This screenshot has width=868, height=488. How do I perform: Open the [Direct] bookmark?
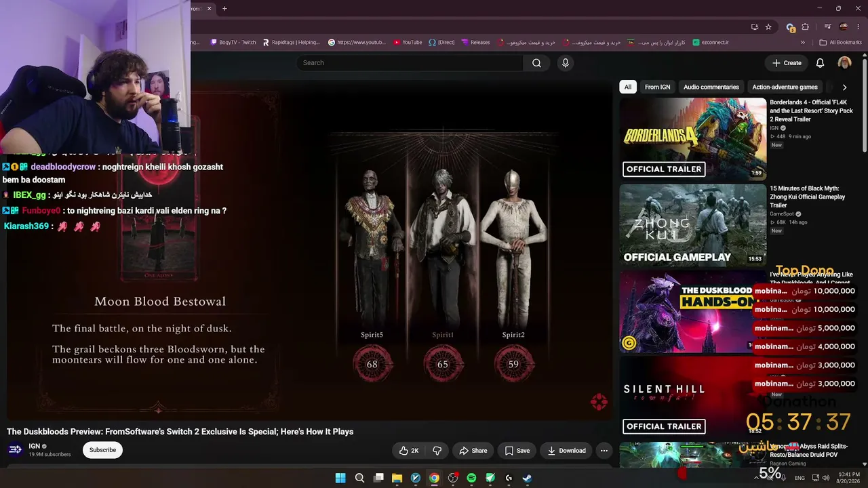point(441,43)
